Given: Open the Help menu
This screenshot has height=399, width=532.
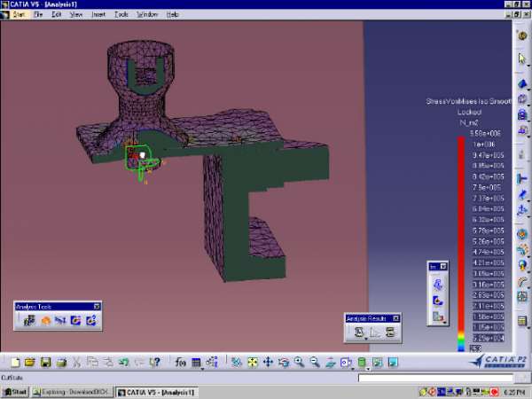Looking at the screenshot, I should [x=172, y=14].
